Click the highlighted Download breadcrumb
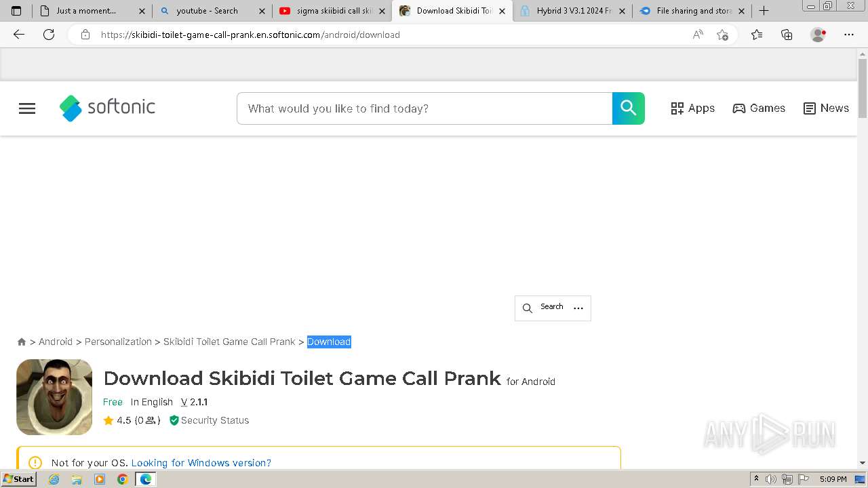 [329, 342]
